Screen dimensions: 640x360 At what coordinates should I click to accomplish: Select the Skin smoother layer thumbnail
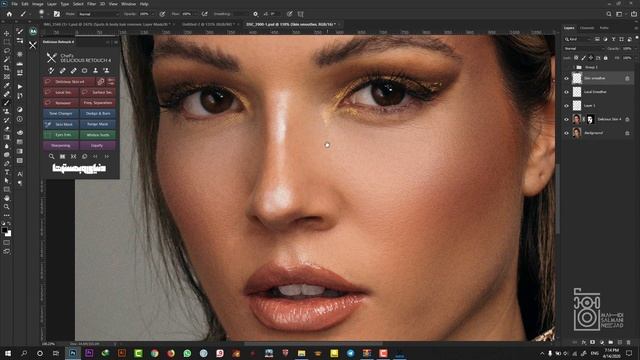tap(577, 78)
